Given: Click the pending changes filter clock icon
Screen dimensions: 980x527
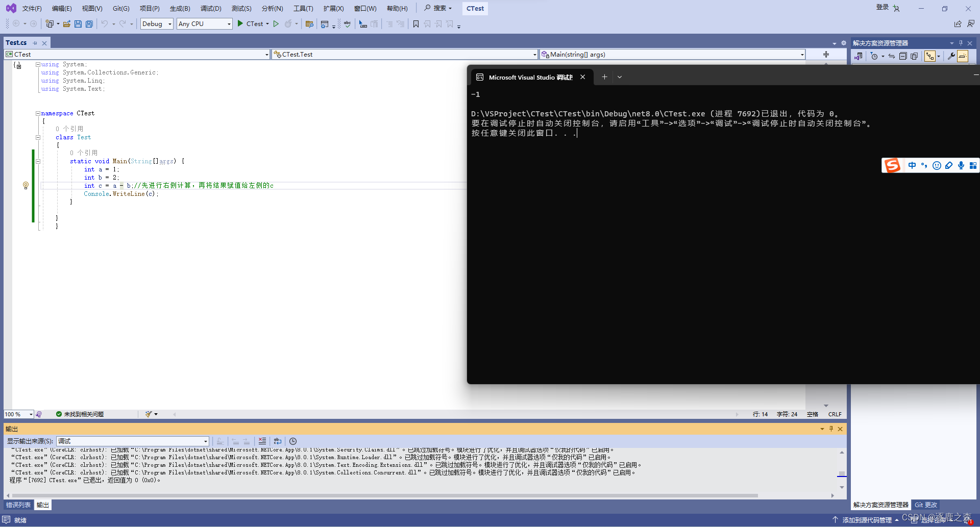Looking at the screenshot, I should point(874,56).
